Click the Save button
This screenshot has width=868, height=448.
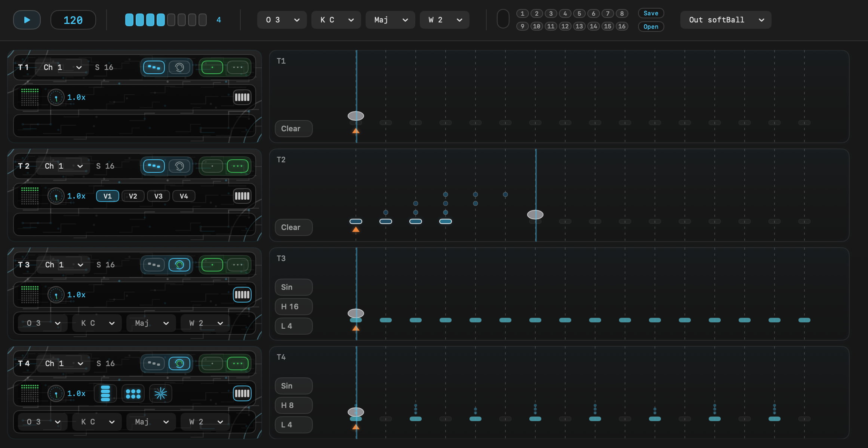coord(650,13)
